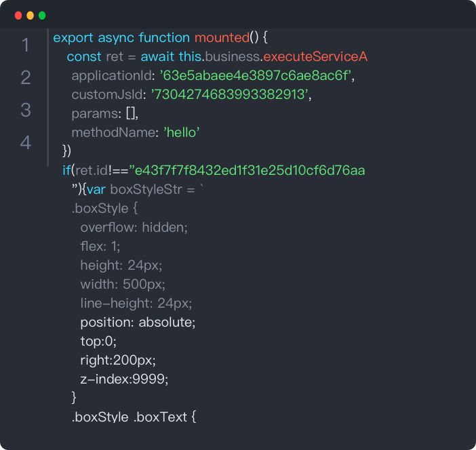Click the 'mounted' function name
The image size is (476, 450).
(222, 37)
